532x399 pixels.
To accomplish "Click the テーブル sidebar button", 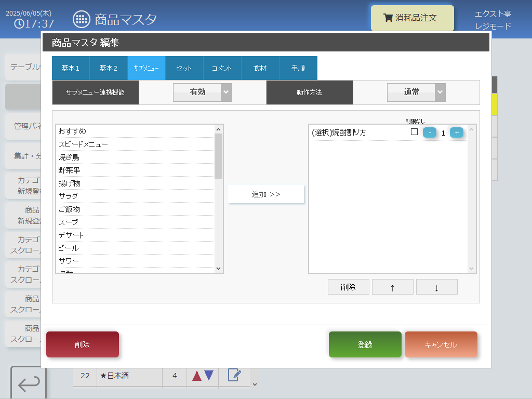I will click(x=23, y=67).
